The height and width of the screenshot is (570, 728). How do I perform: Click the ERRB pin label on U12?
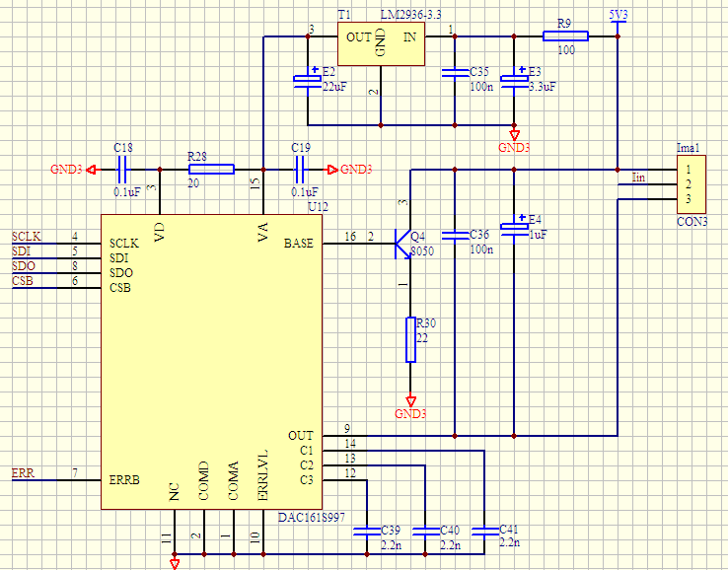pyautogui.click(x=124, y=480)
